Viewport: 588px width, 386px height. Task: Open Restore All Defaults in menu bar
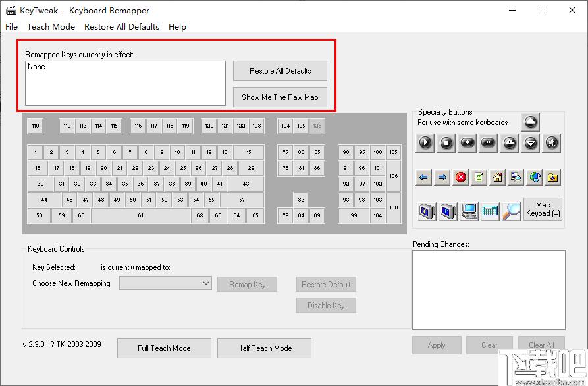coord(122,26)
